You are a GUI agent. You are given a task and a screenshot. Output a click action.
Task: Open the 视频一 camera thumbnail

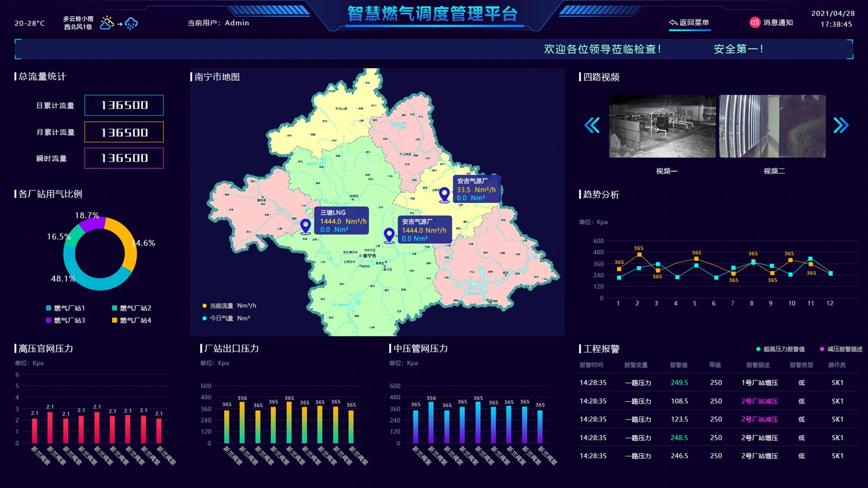[662, 126]
